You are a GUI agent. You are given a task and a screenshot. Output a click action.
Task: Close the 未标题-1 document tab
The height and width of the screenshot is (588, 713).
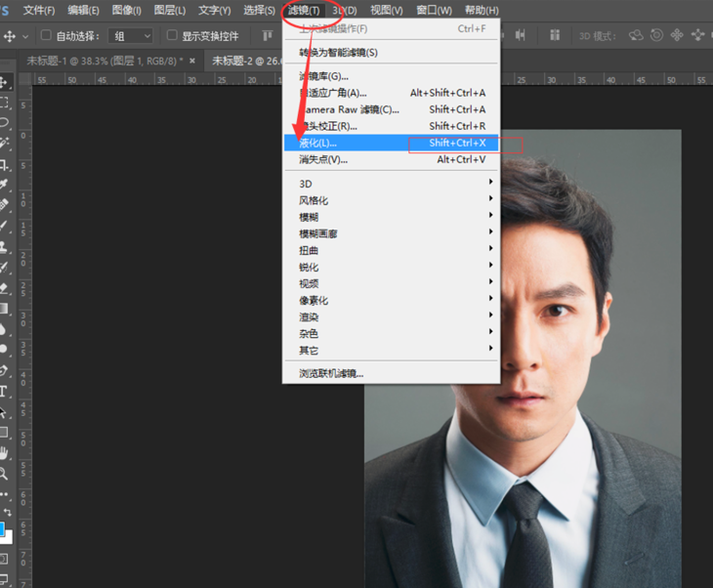pos(192,61)
